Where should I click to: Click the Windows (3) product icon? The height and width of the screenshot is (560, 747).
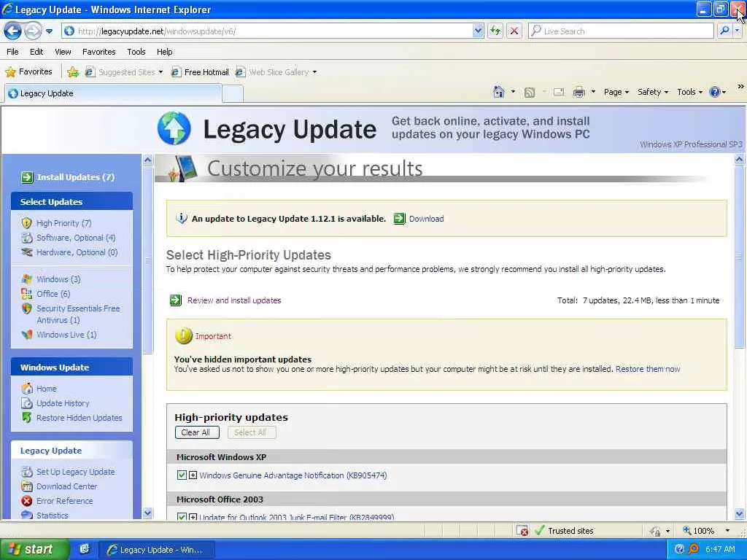pos(27,279)
